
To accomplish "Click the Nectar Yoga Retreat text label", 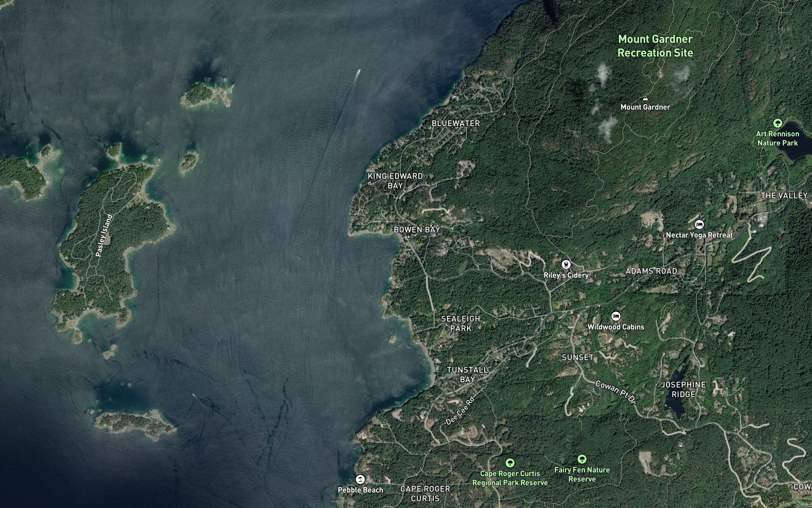I will click(x=699, y=235).
